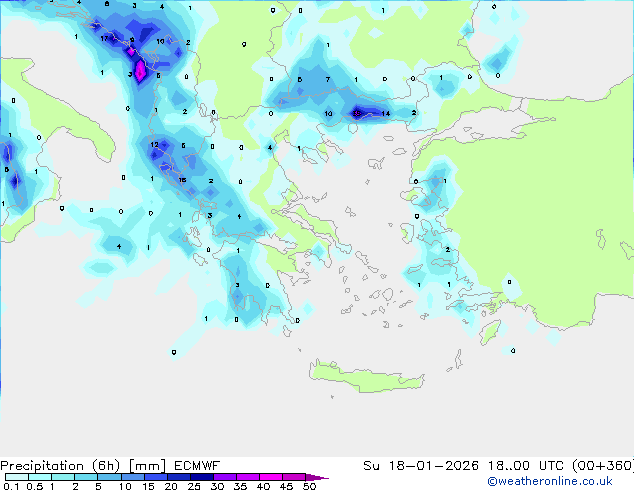Viewport: 634px width, 490px height.
Task: Click the "12" precipitation value on map
Action: click(x=154, y=144)
